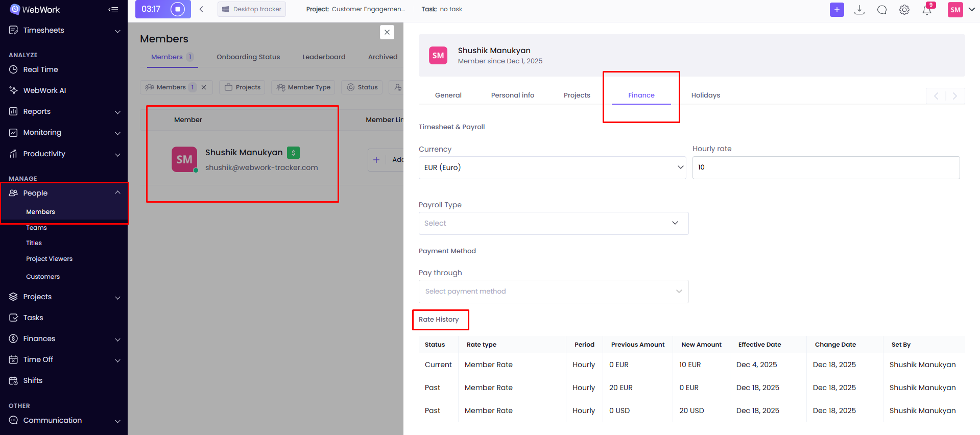Click the Desktop tracker button
Viewport: 980px width, 435px height.
[x=252, y=9]
